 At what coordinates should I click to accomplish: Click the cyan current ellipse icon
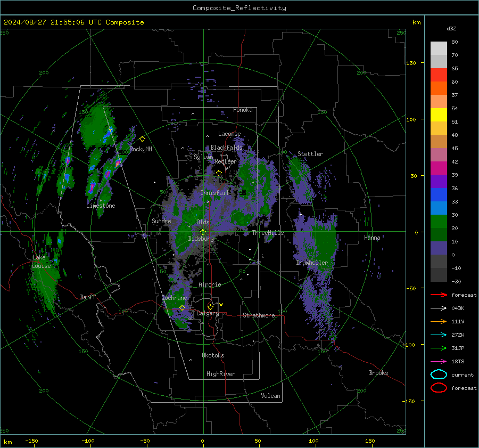pyautogui.click(x=439, y=374)
